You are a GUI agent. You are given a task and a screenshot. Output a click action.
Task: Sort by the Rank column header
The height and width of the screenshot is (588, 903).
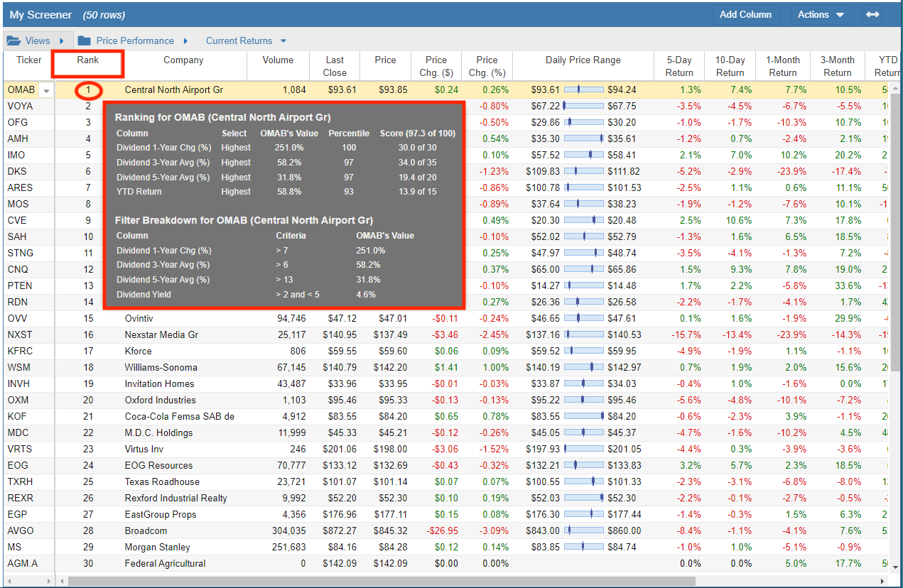88,60
